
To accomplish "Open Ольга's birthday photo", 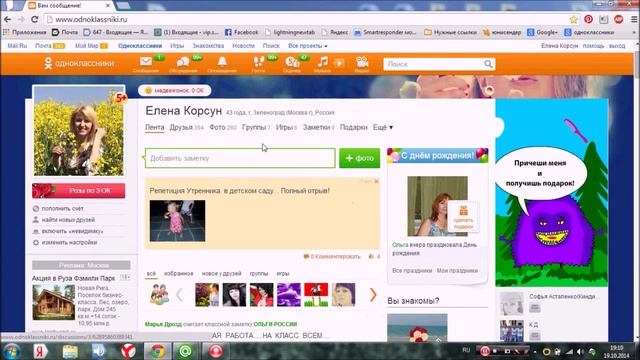I will [437, 206].
